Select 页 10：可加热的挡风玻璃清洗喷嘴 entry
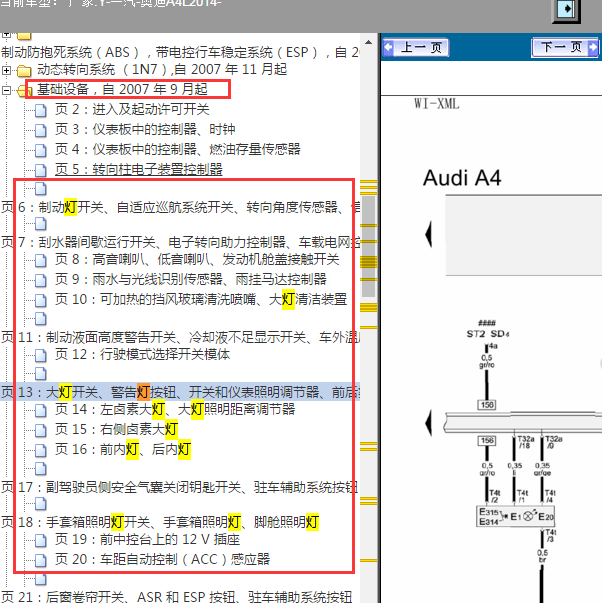 [201, 299]
